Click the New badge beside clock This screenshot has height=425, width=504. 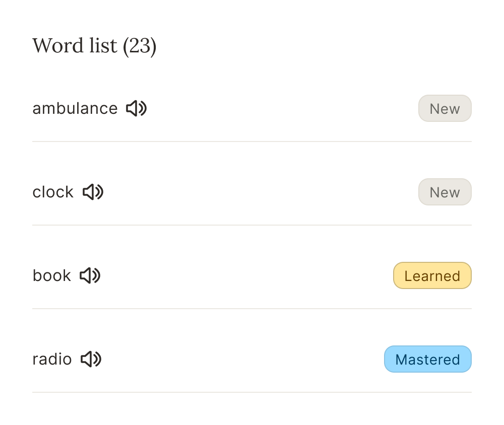(x=445, y=192)
